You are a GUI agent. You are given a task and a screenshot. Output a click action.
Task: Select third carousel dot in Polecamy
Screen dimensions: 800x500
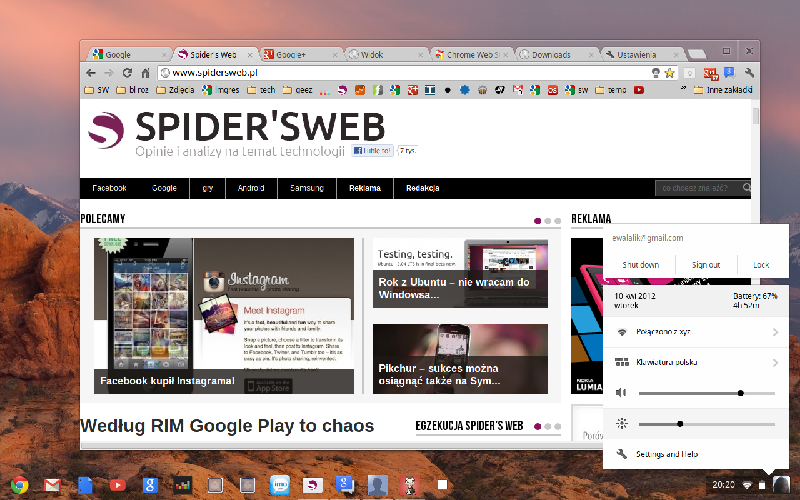[557, 221]
